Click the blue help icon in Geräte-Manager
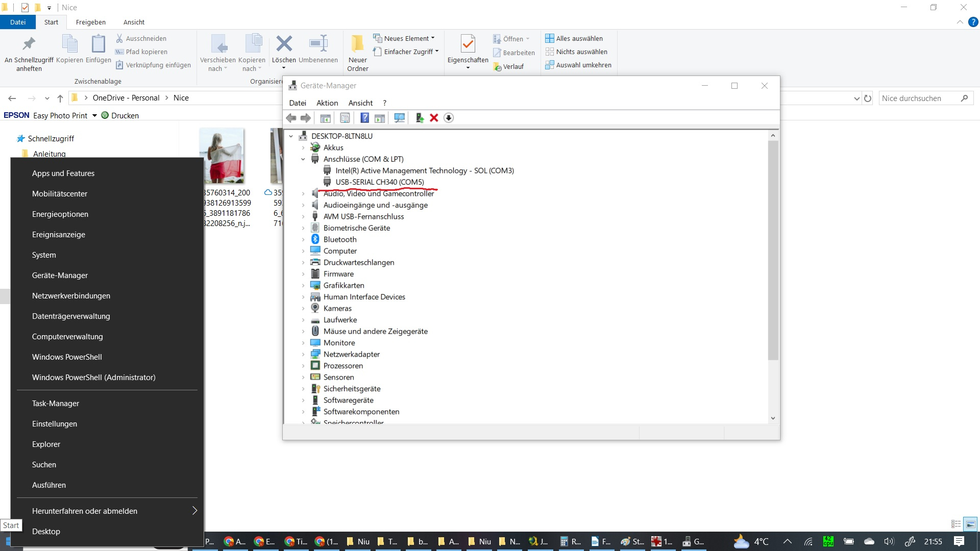The width and height of the screenshot is (980, 551). coord(364,118)
